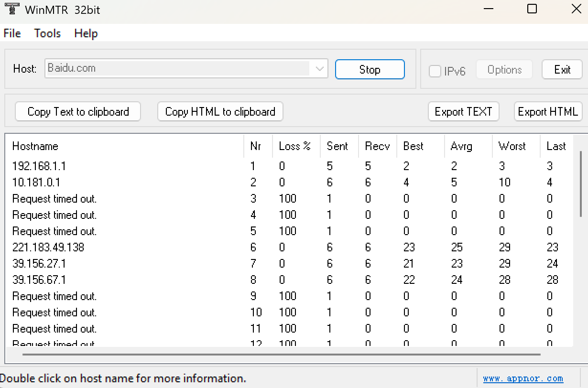Click the Export TEXT button
Viewport: 588px width, 388px height.
464,112
